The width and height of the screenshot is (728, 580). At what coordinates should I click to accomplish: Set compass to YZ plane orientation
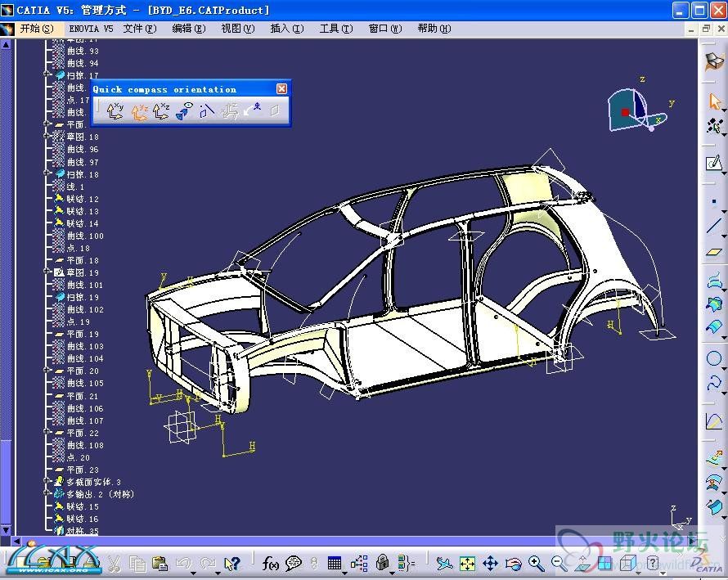click(138, 111)
